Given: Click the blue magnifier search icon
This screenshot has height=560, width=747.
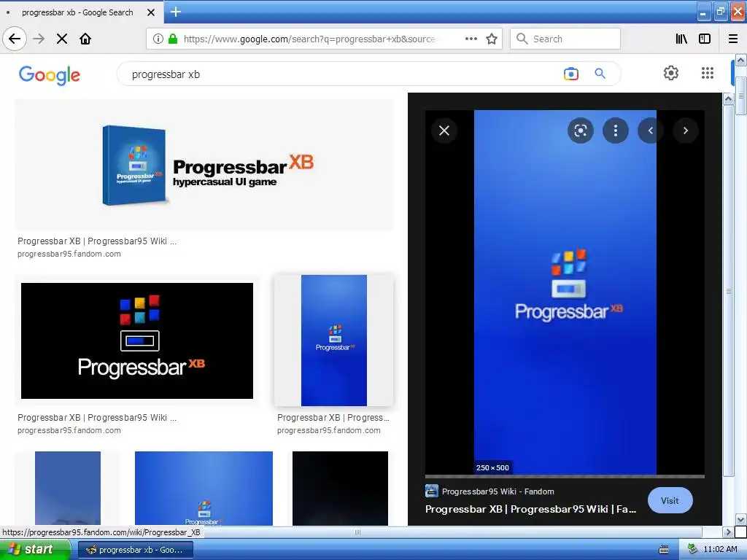Looking at the screenshot, I should [600, 74].
